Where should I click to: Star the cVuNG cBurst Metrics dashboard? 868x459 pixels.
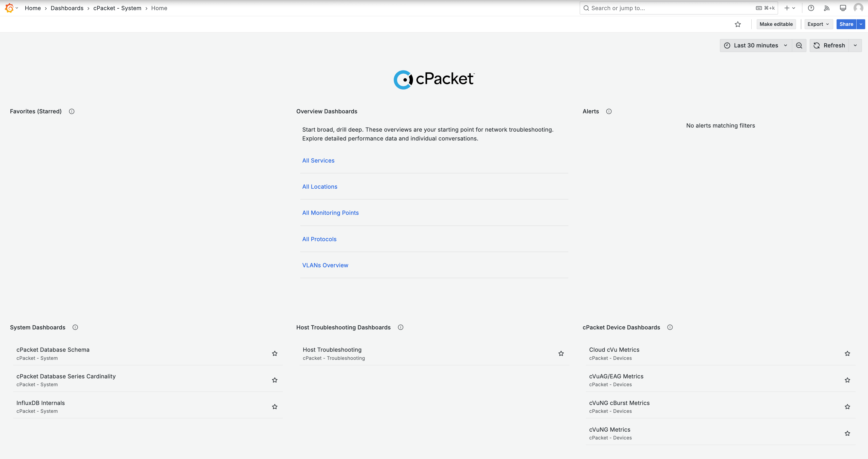(847, 407)
